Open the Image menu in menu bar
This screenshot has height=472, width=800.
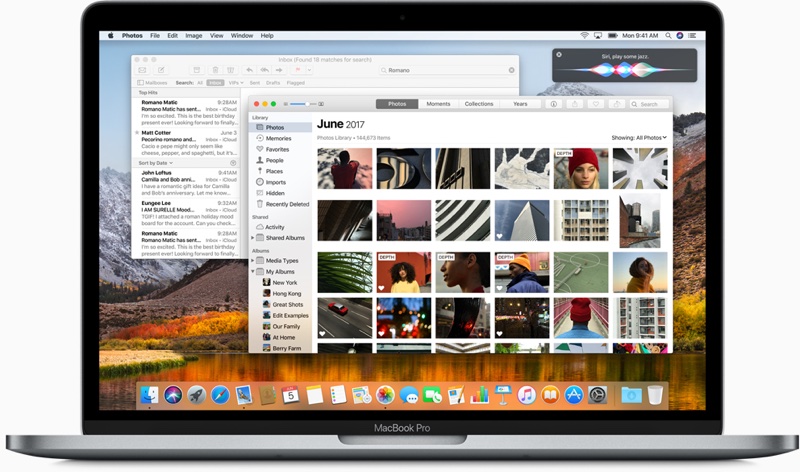point(193,36)
